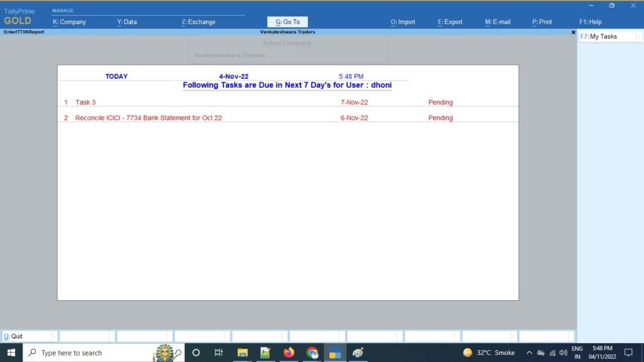Collapse the right sidebar arrow beside My Tasks

(x=639, y=36)
